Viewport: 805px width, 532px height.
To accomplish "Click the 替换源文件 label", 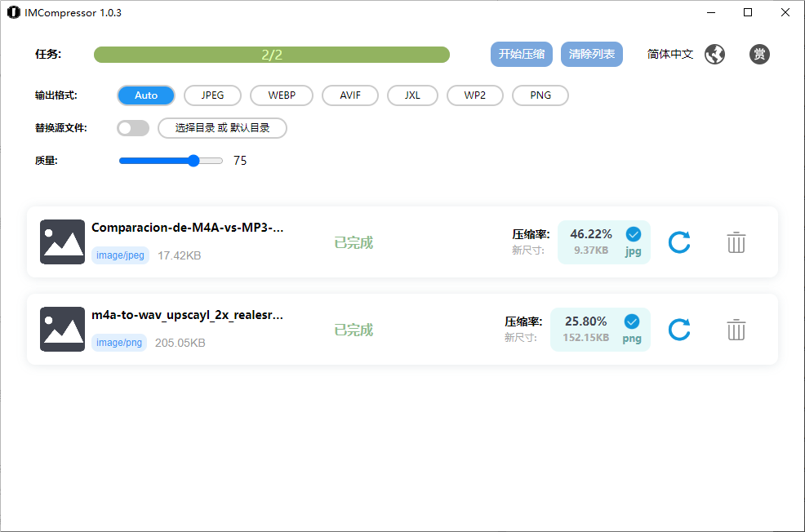I will [x=61, y=128].
